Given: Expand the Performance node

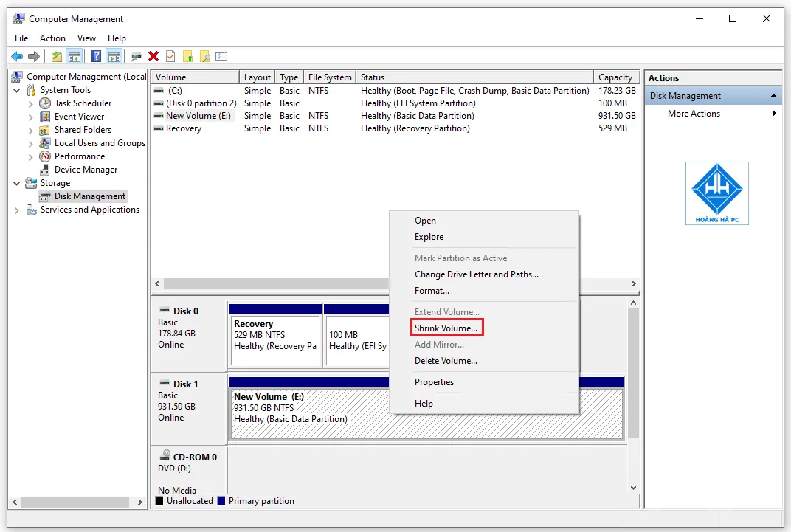Looking at the screenshot, I should tap(31, 157).
